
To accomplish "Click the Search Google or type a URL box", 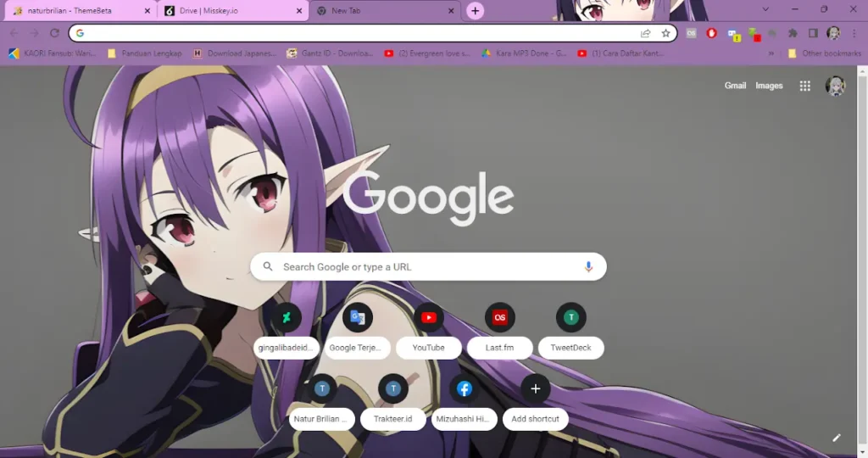I will click(x=428, y=267).
